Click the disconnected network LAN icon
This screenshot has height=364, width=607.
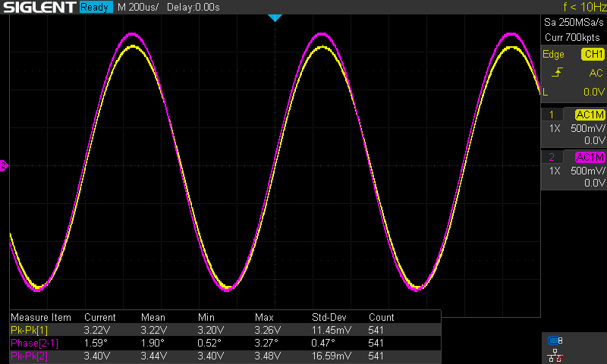pyautogui.click(x=555, y=354)
